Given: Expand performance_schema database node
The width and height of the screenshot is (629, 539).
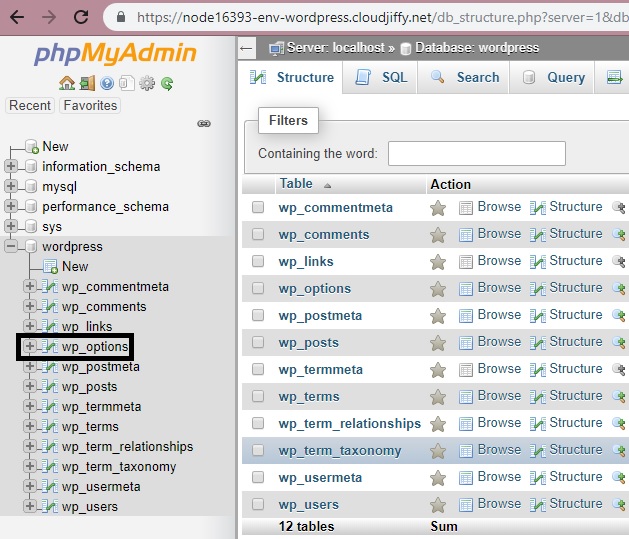Looking at the screenshot, I should (11, 206).
